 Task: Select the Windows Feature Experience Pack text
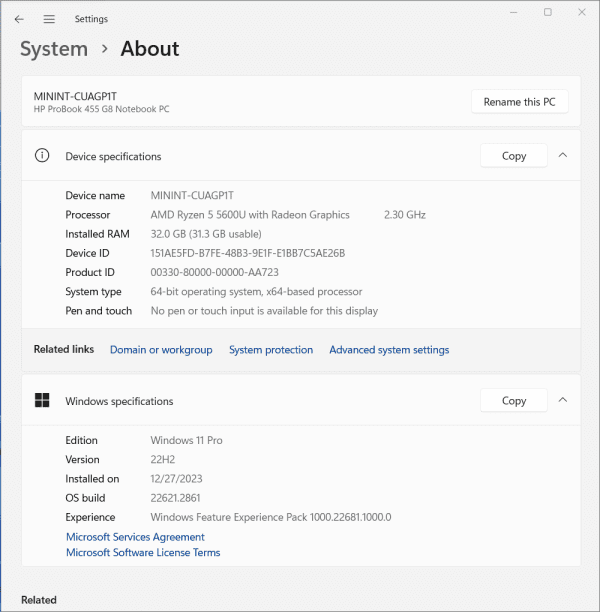click(271, 517)
